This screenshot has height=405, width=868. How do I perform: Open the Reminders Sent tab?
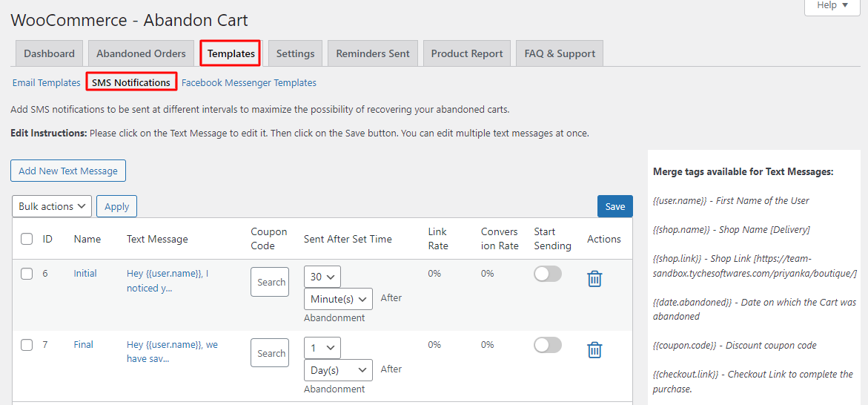(373, 53)
